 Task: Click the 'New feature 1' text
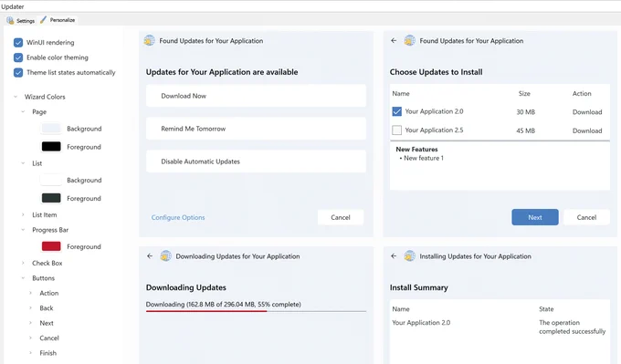tap(424, 158)
